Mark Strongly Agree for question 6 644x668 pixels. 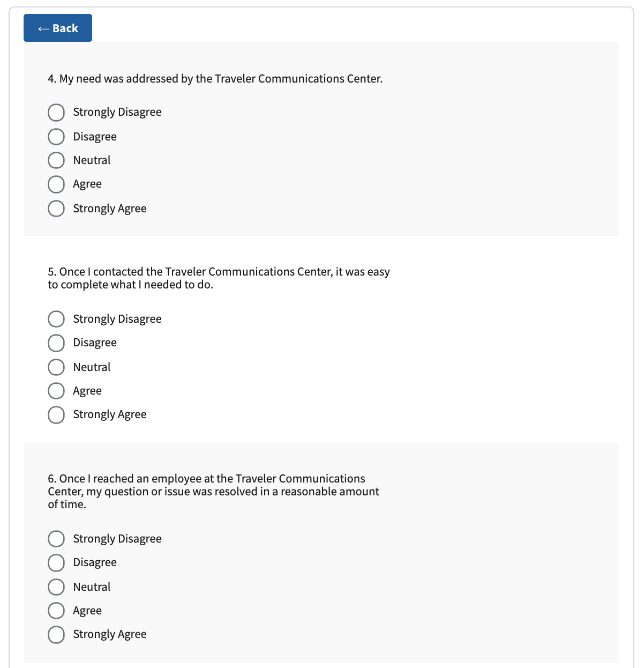56,635
